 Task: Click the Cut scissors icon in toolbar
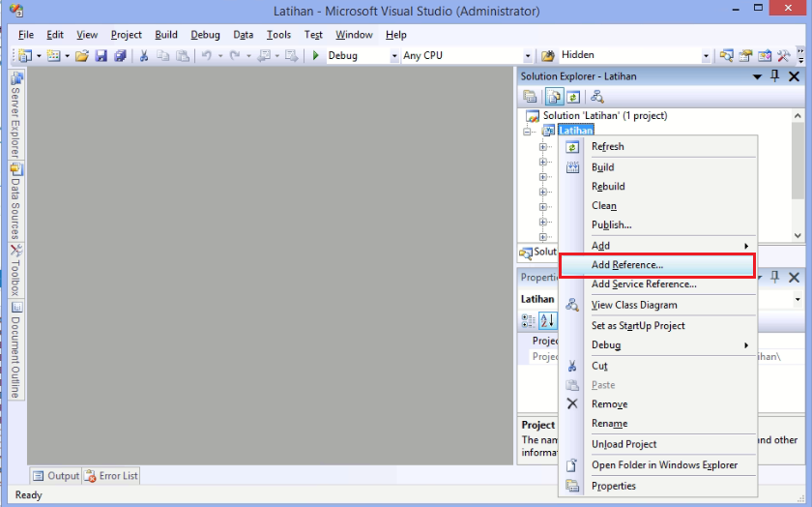point(144,55)
